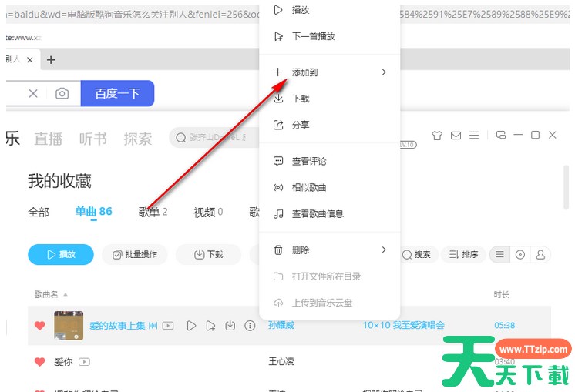Screen dimensions: 575x392
Task: Open Baidu image search camera icon
Action: tap(62, 93)
